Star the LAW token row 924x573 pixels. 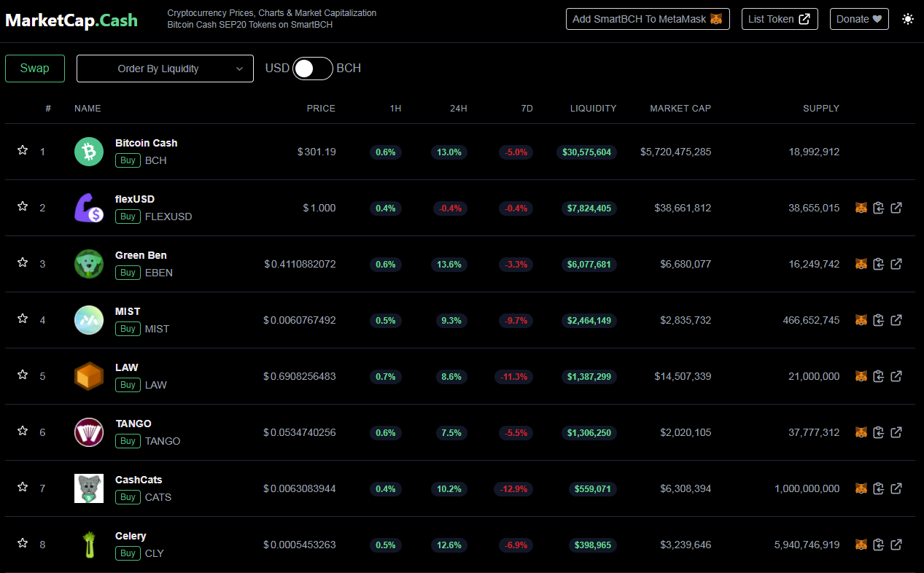pyautogui.click(x=23, y=374)
